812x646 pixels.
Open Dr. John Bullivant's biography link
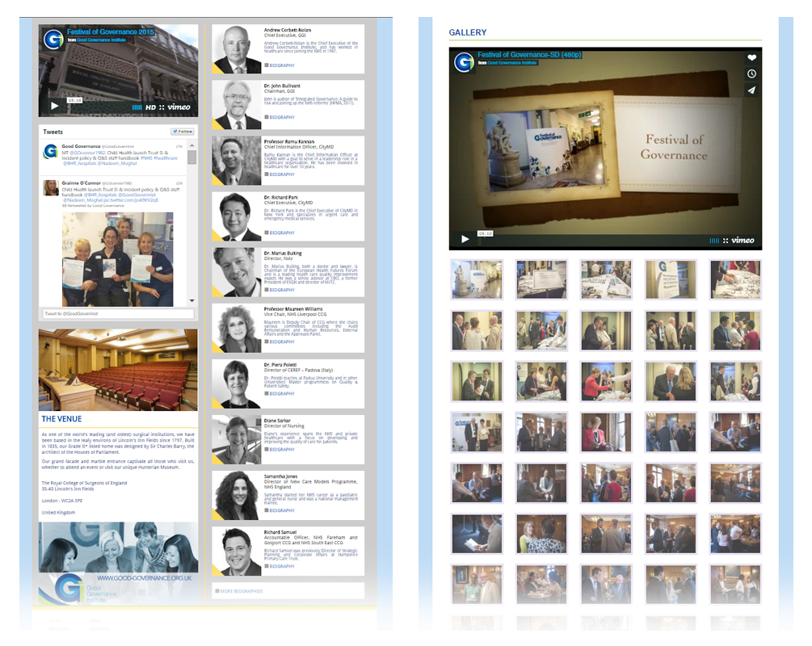pos(280,117)
